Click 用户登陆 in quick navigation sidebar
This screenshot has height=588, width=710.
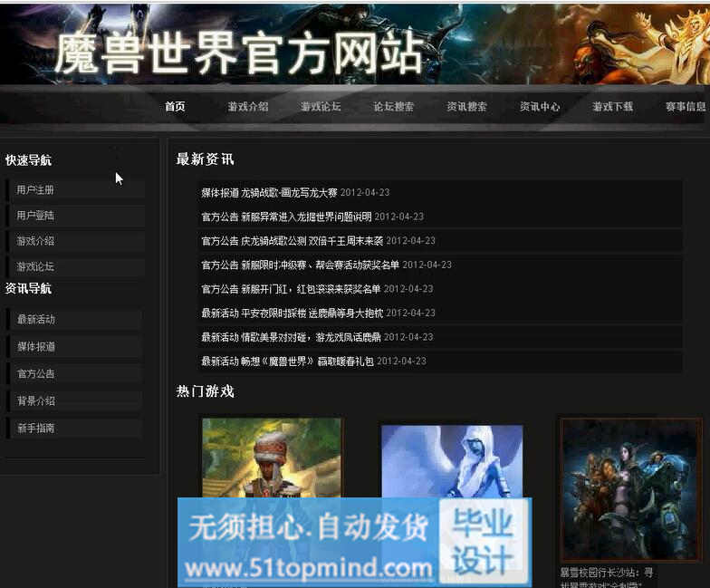[x=35, y=216]
